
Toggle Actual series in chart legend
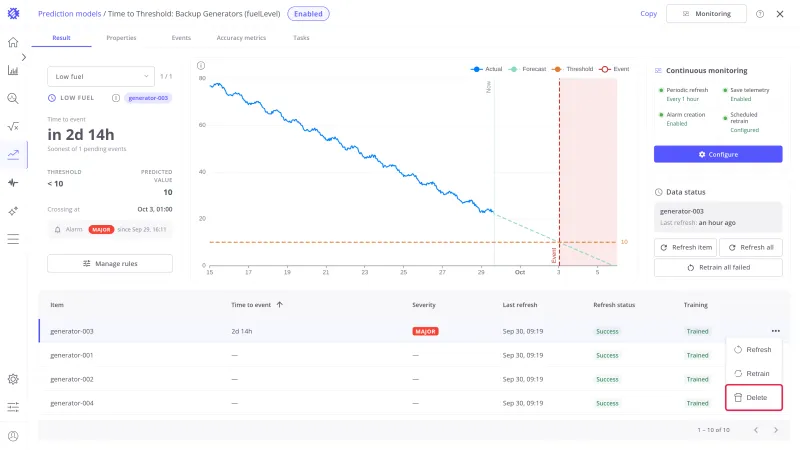coord(486,69)
